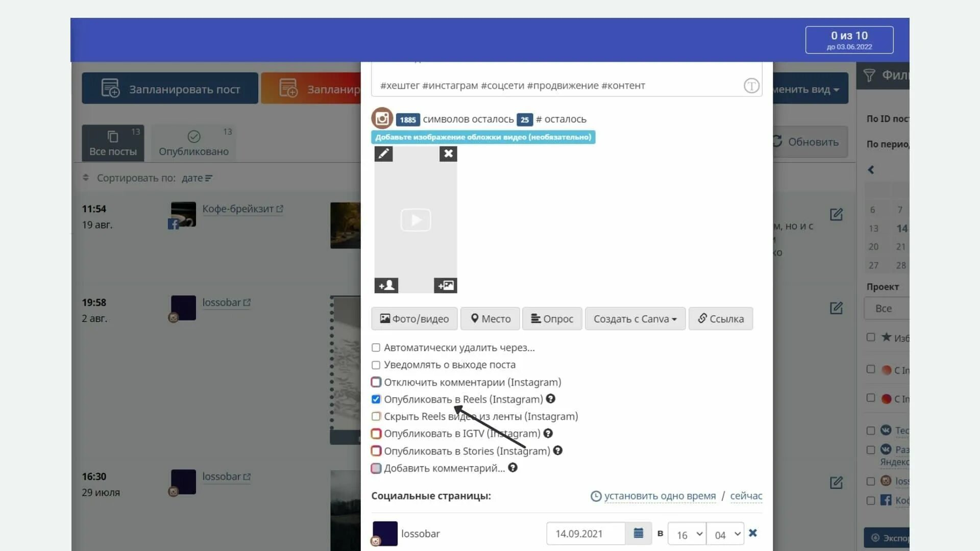Click the delete/X icon on video
The image size is (980, 551).
447,154
